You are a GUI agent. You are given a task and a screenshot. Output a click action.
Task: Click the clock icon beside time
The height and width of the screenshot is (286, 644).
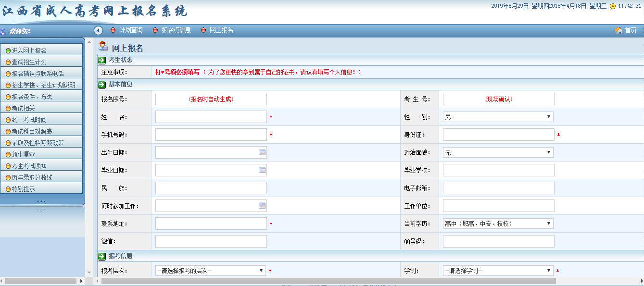[x=612, y=6]
